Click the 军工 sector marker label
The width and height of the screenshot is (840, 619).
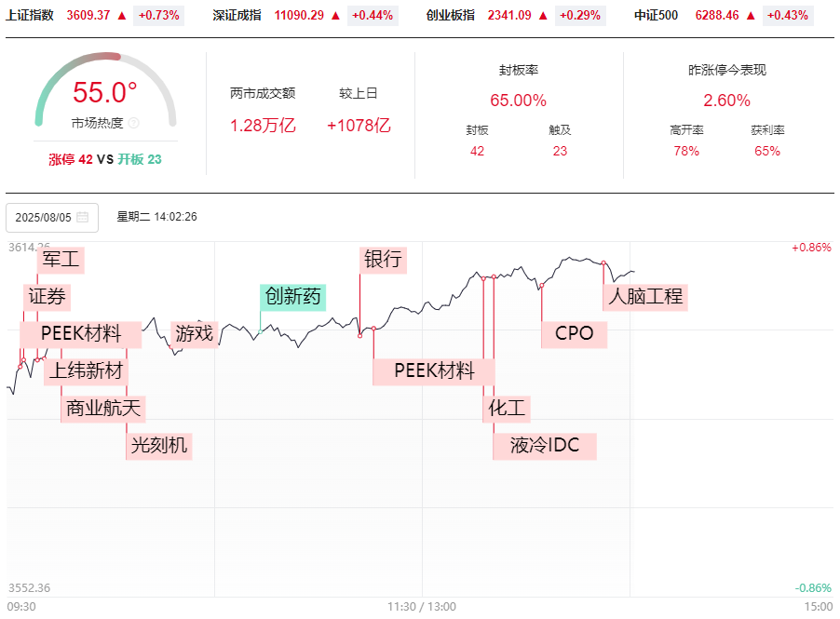(61, 260)
